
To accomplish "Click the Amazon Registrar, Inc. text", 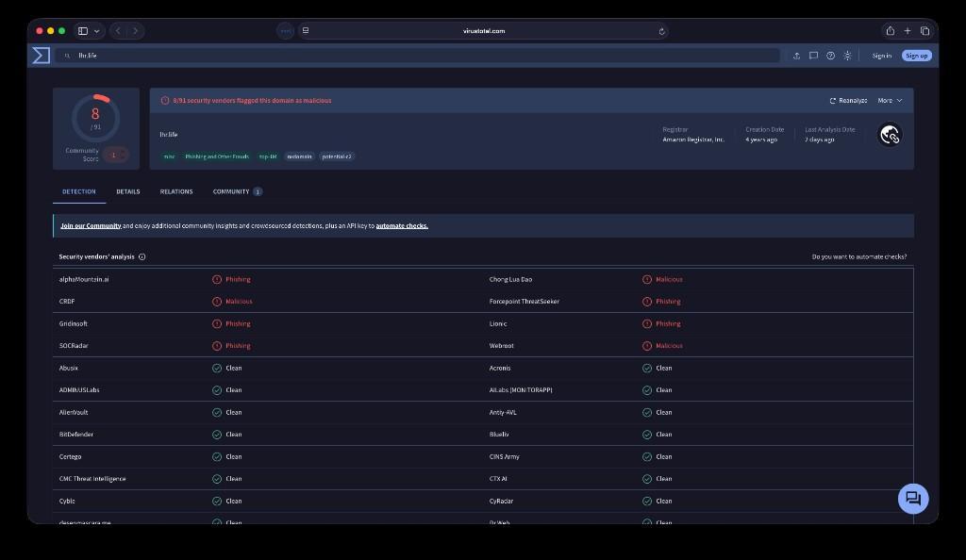I will point(693,140).
